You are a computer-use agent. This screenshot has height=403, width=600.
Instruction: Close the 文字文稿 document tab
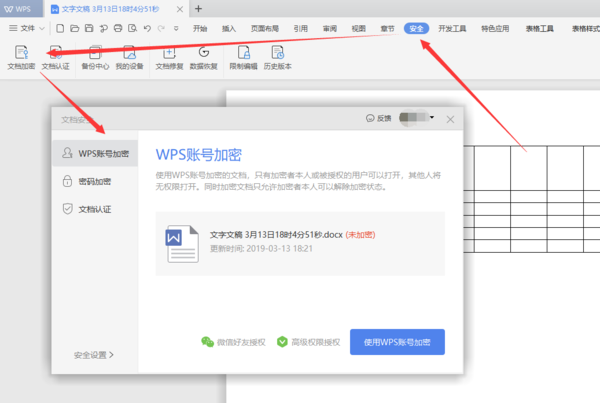[x=179, y=9]
